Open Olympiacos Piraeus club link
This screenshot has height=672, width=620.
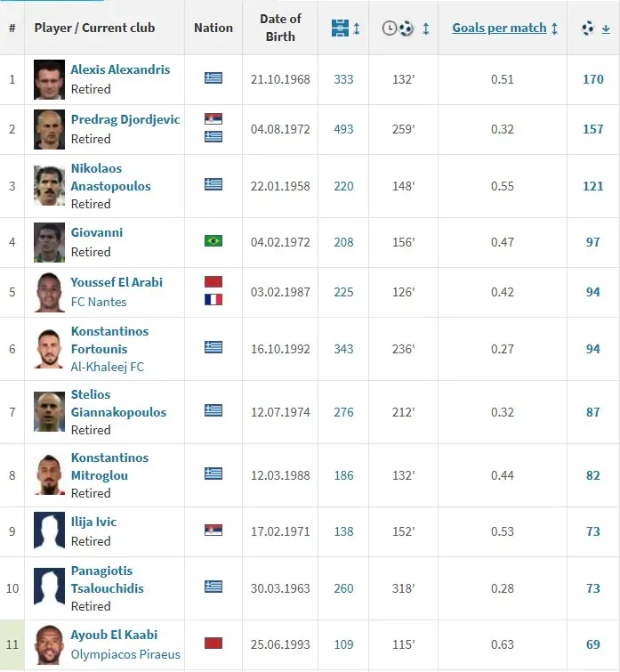[x=125, y=654]
